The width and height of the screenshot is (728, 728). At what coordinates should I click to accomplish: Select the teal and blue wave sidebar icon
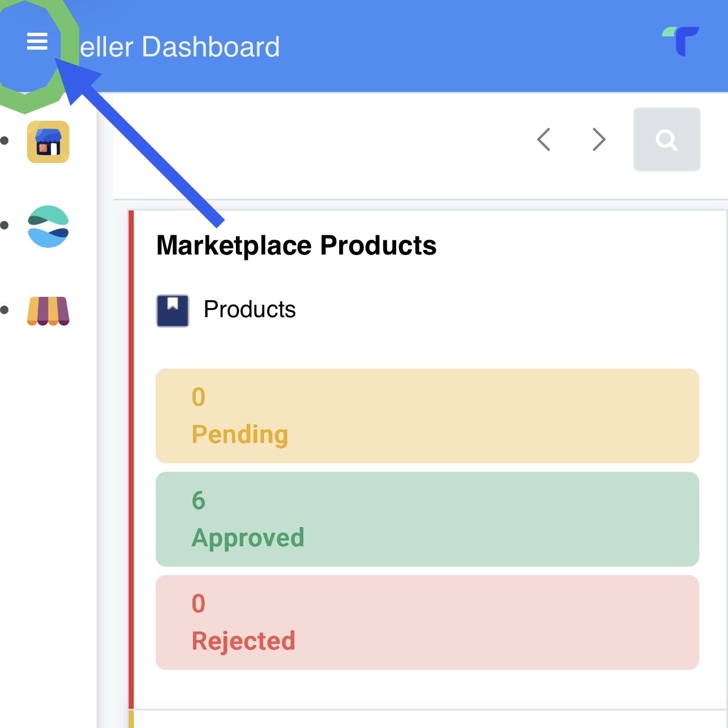click(49, 226)
